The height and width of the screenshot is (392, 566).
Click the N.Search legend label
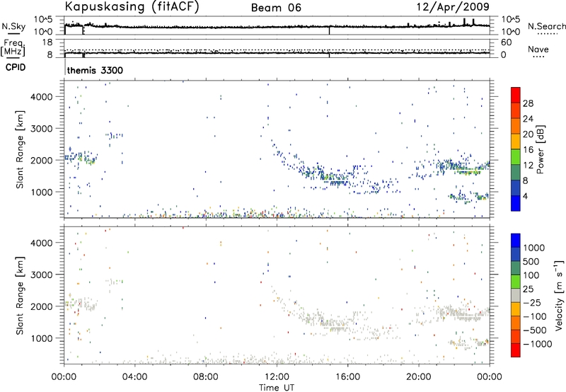coord(546,26)
